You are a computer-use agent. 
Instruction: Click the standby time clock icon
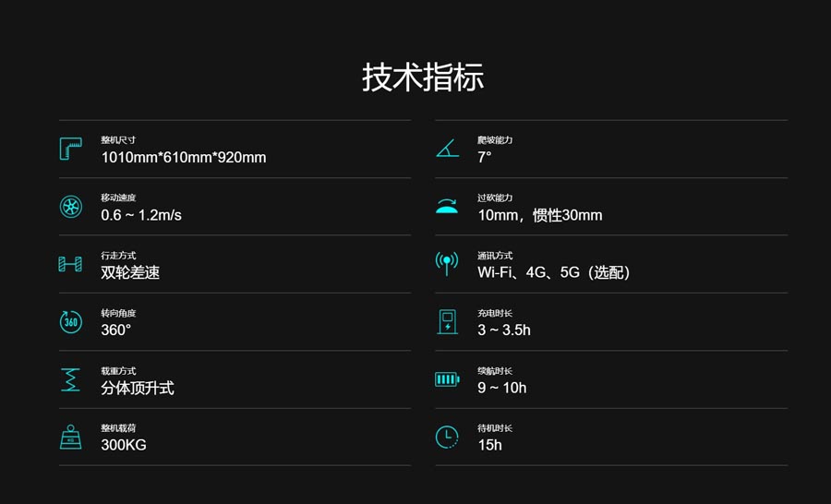pyautogui.click(x=447, y=437)
